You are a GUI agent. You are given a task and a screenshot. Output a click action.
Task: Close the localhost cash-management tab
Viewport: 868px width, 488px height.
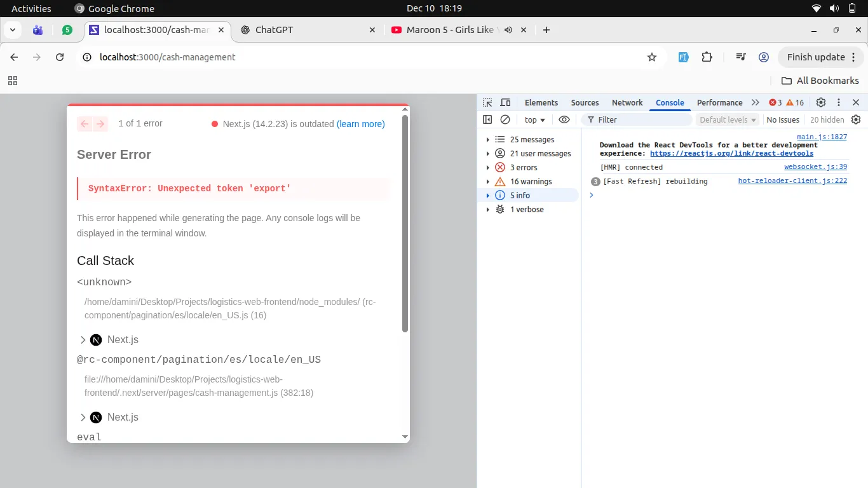pyautogui.click(x=222, y=30)
